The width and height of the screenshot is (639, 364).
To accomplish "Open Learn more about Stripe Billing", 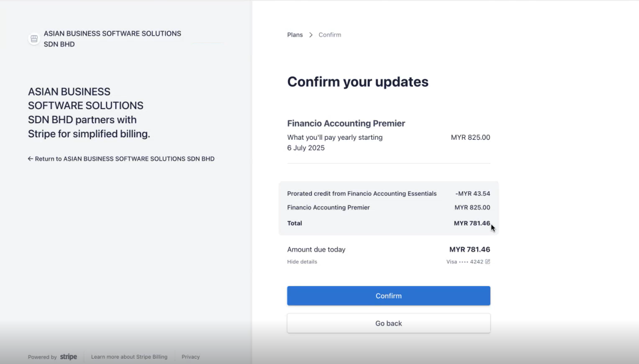I will [x=129, y=357].
